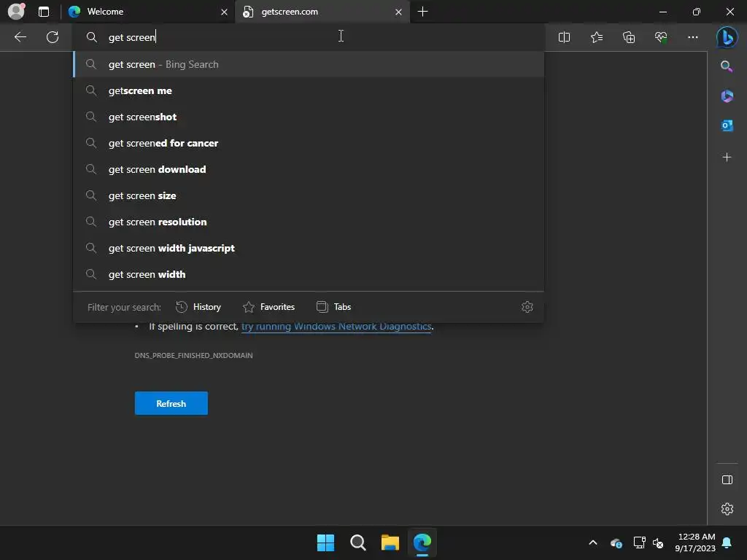Select the getscreen.com tab
Viewport: 747px width, 560px height.
click(x=322, y=12)
